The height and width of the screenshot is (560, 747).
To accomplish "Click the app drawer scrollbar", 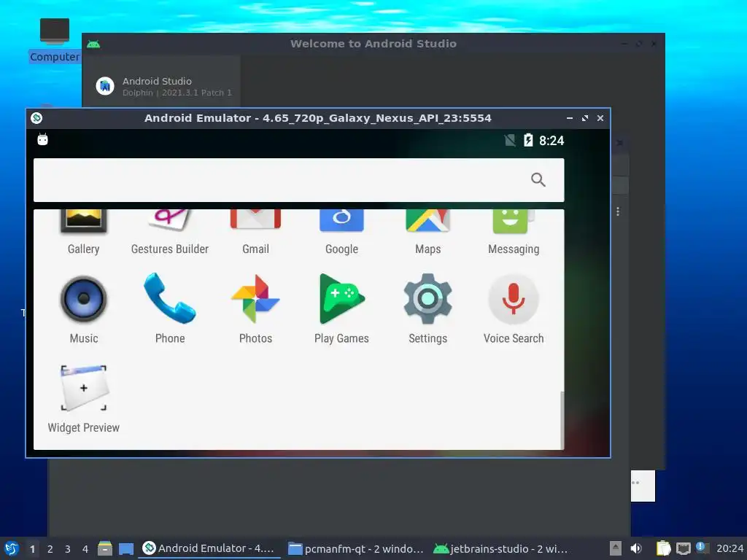I will click(x=562, y=420).
